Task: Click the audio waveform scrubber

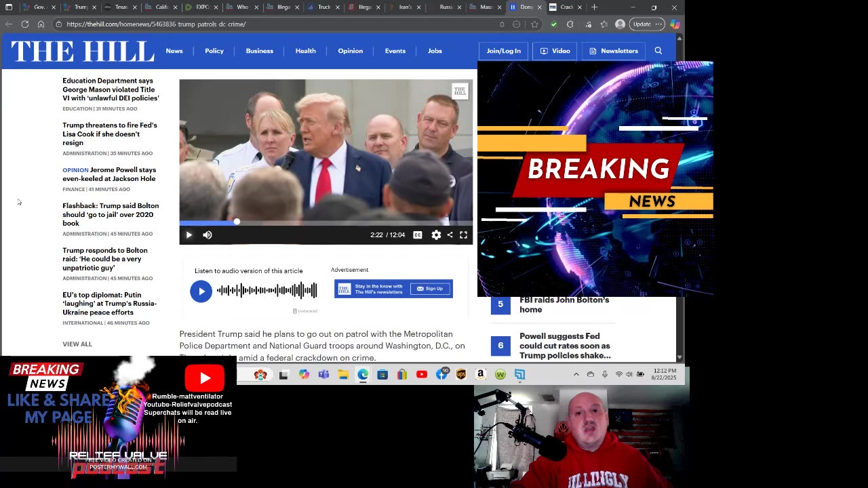Action: tap(267, 291)
